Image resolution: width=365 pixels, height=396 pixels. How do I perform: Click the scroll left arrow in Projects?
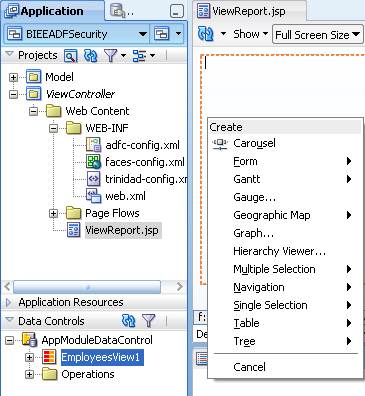pos(7,287)
